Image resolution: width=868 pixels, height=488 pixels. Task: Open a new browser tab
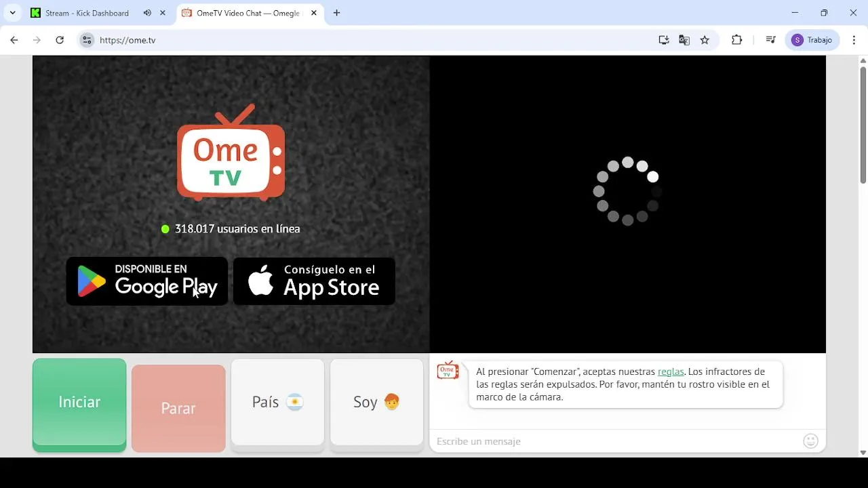click(x=336, y=13)
